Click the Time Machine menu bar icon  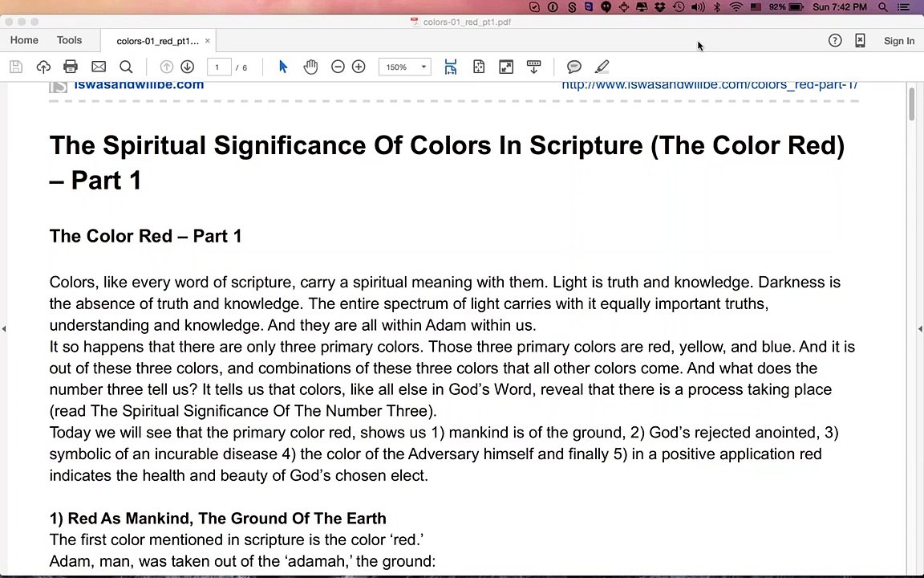pyautogui.click(x=679, y=7)
